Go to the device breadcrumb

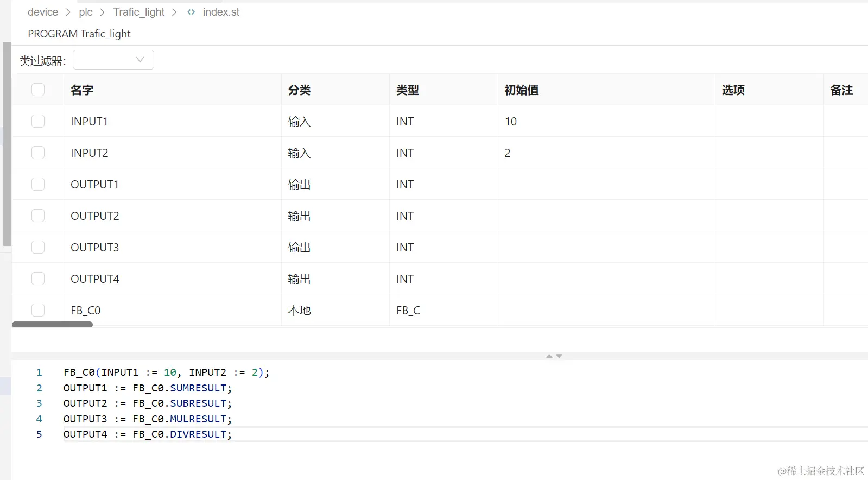click(43, 12)
